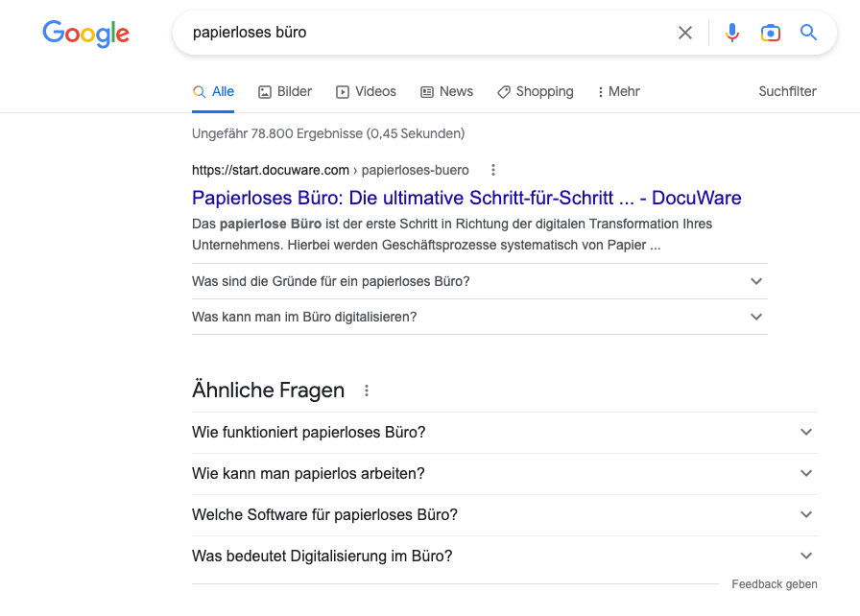
Task: Click the Feedback geben link
Action: coord(775,584)
